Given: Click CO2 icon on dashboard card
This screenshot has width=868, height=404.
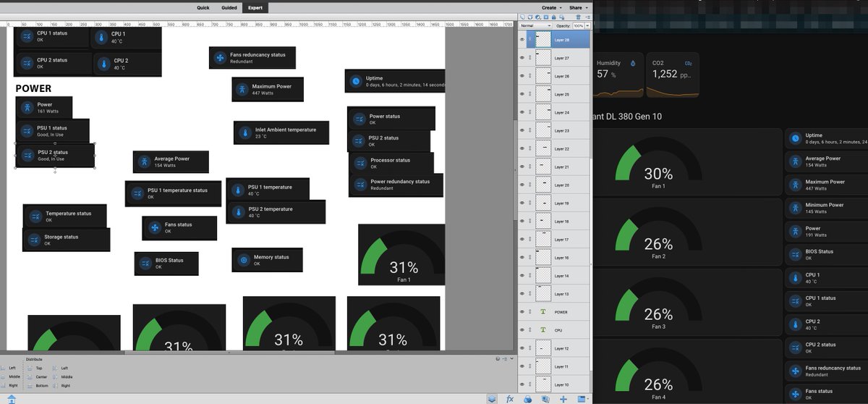Looking at the screenshot, I should (689, 63).
